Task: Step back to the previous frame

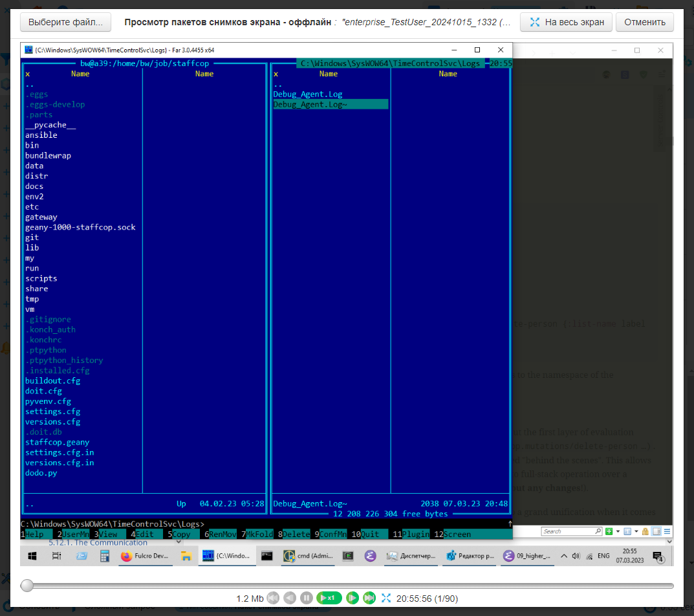Action: click(290, 599)
